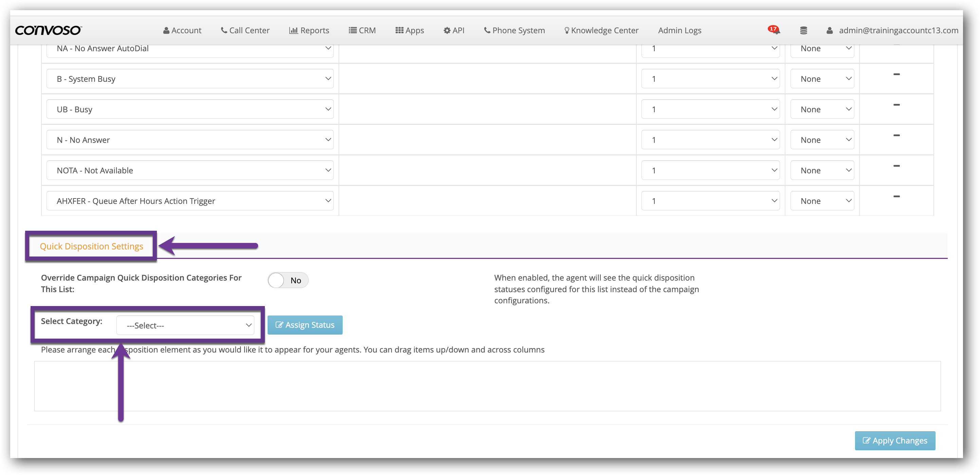Change the None dropdown in N - No Answer row
Image resolution: width=980 pixels, height=475 pixels.
click(x=822, y=140)
